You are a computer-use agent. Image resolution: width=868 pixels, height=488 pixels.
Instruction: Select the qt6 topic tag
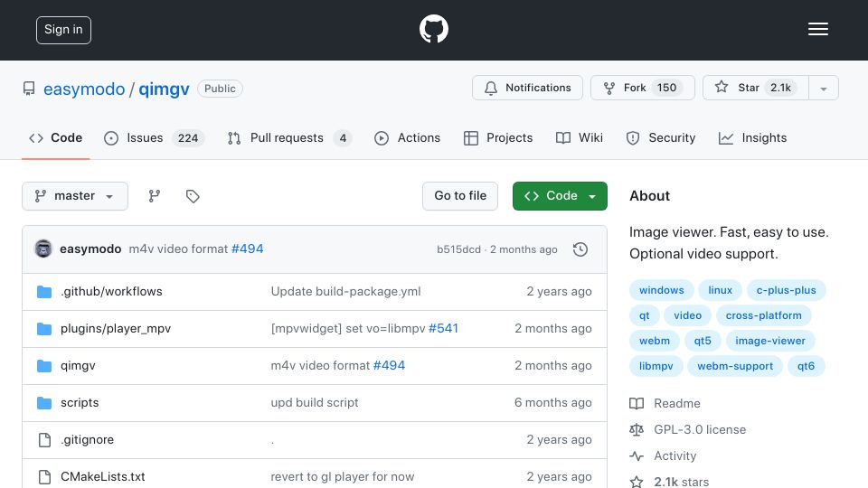tap(806, 366)
